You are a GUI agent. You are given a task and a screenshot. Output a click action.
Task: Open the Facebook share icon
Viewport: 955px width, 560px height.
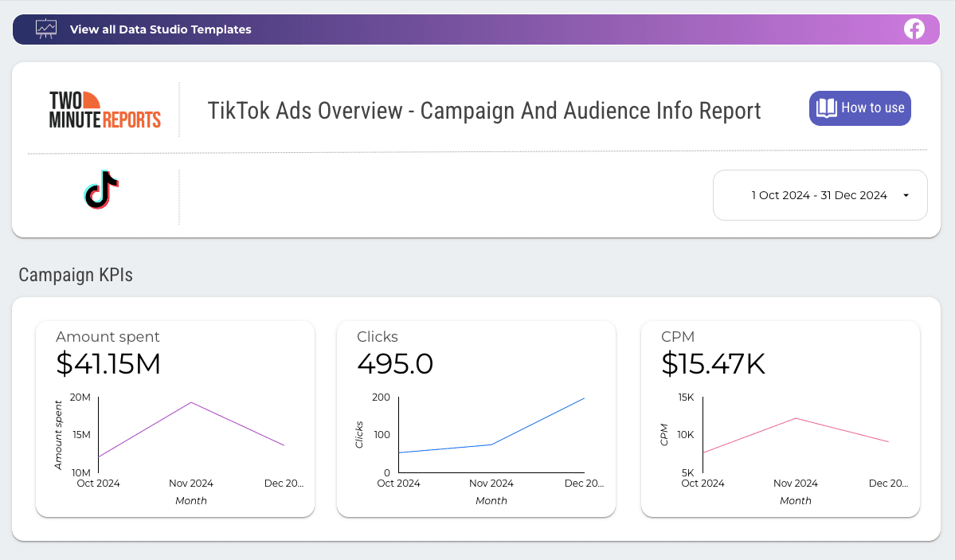(x=914, y=29)
